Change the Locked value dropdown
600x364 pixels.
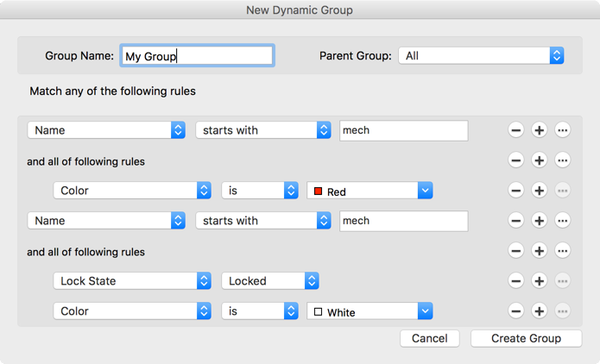[270, 281]
